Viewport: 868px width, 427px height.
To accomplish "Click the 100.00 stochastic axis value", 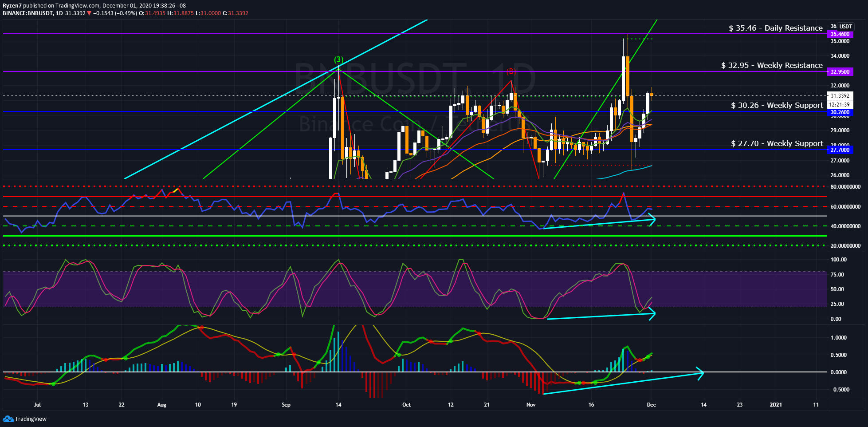I will pos(838,260).
